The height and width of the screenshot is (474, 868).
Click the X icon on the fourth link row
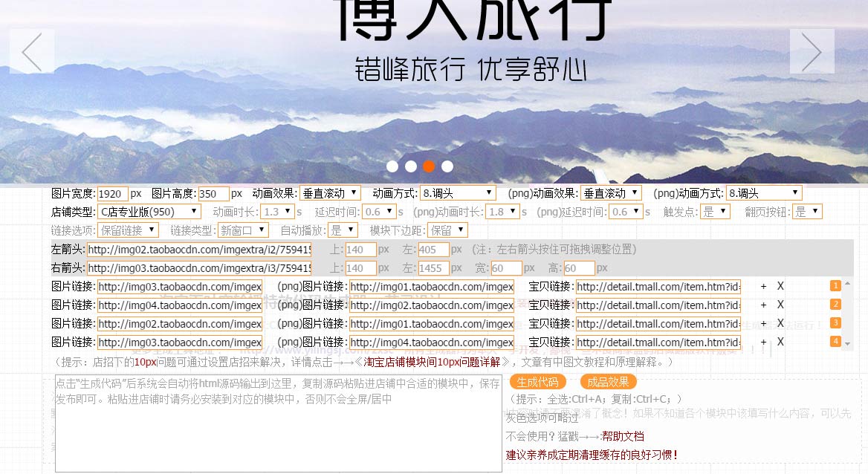(780, 342)
